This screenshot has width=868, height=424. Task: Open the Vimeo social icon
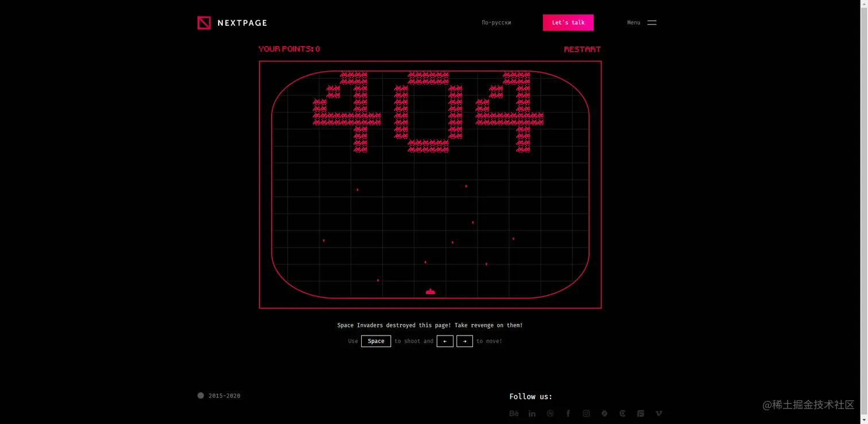coord(658,413)
